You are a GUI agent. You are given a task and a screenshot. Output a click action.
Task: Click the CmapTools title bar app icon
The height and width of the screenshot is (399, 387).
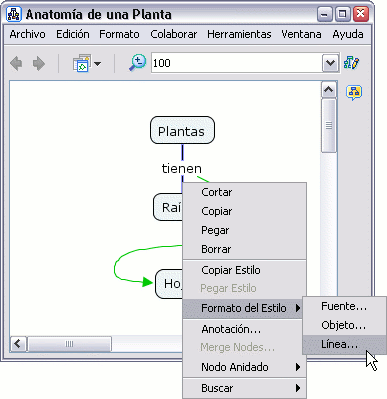14,14
